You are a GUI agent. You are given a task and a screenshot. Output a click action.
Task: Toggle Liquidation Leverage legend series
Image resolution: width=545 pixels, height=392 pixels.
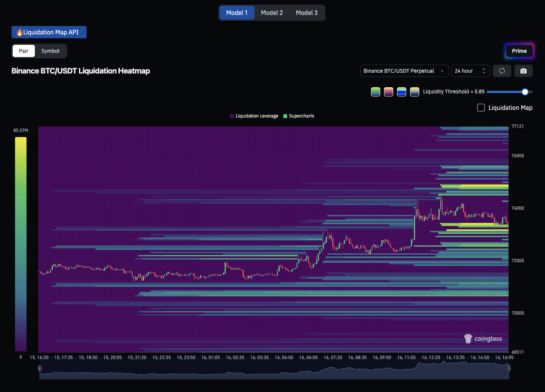tap(254, 116)
